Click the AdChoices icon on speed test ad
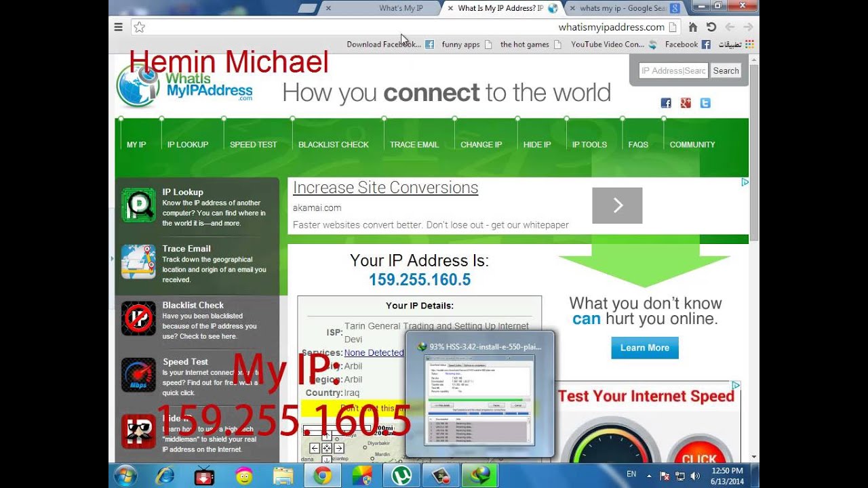This screenshot has height=488, width=868. (736, 386)
